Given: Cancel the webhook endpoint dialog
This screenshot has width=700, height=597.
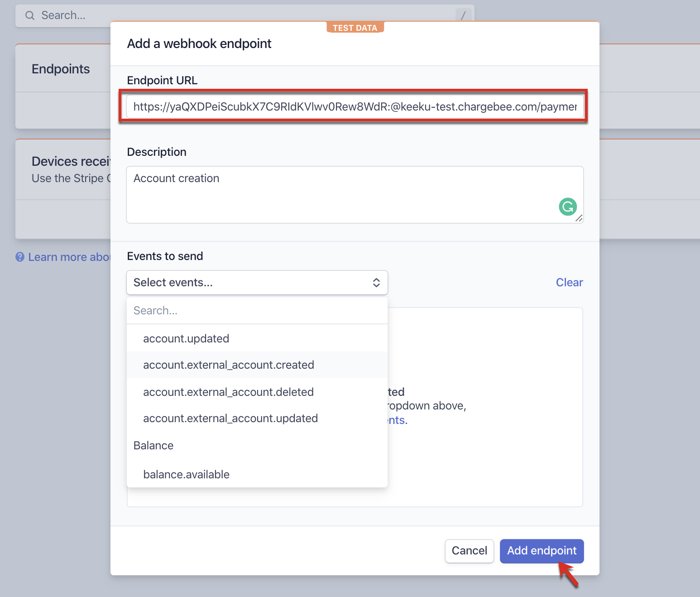Looking at the screenshot, I should (x=469, y=551).
